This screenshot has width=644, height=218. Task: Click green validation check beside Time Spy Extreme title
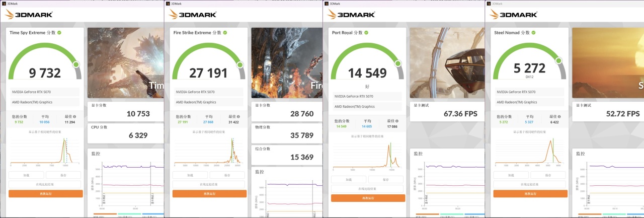59,33
